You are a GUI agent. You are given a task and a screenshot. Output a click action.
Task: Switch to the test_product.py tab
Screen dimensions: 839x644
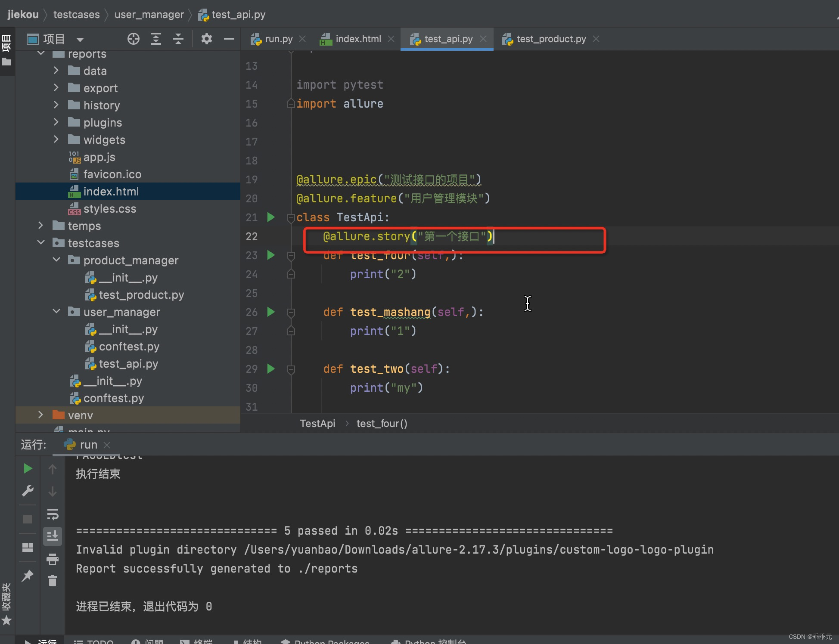tap(551, 39)
